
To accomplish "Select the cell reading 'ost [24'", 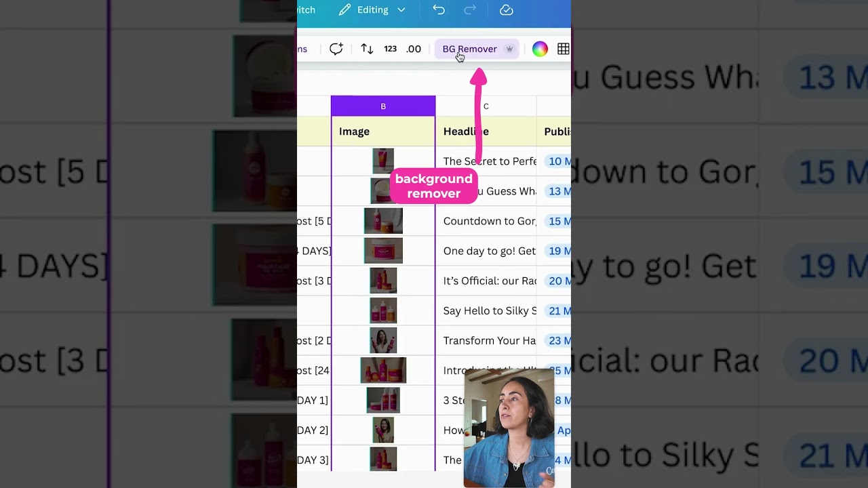I will pos(314,370).
